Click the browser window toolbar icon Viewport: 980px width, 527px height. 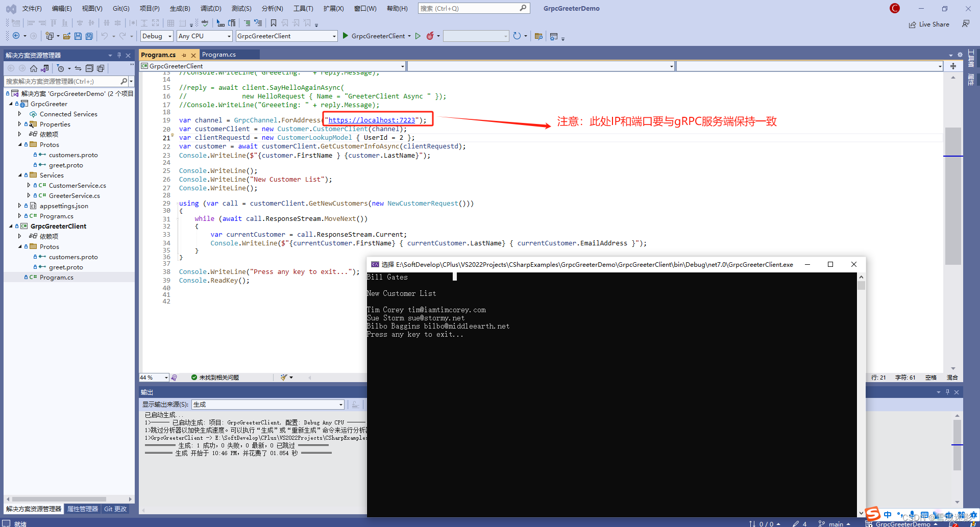coord(554,36)
